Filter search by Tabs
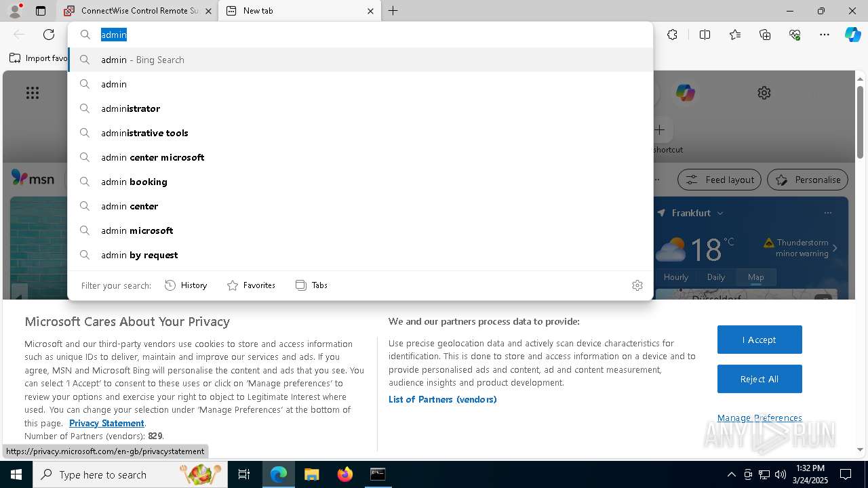 click(x=312, y=285)
